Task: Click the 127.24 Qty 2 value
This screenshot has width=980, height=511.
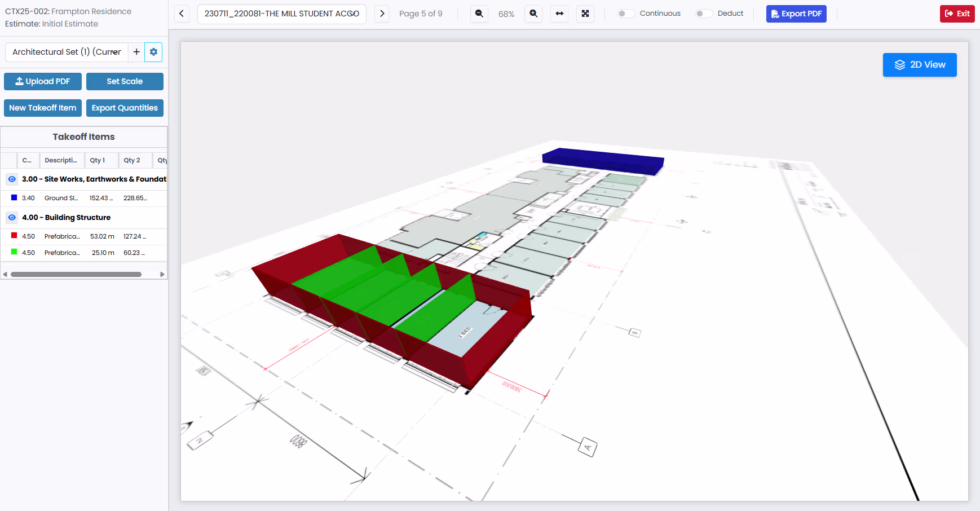Action: pyautogui.click(x=135, y=236)
